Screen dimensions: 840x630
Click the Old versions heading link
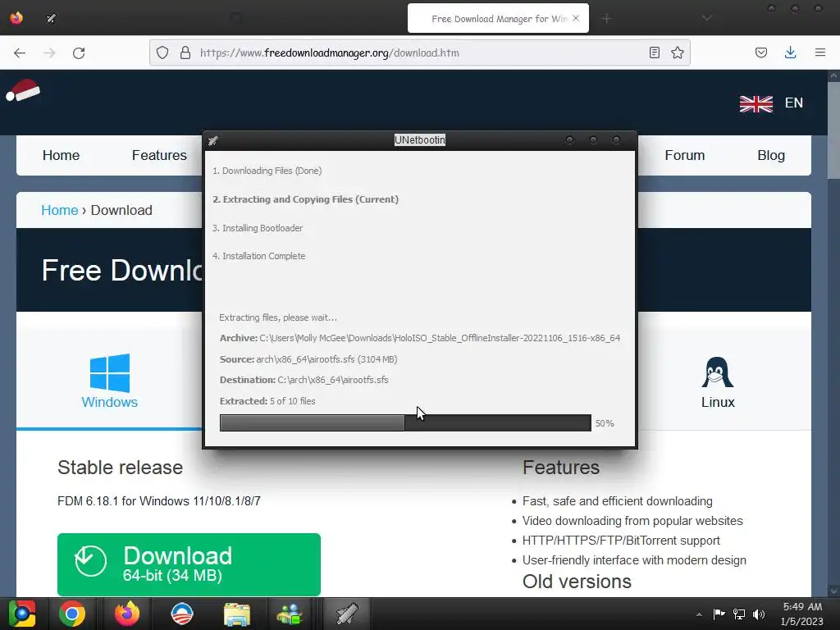(577, 582)
